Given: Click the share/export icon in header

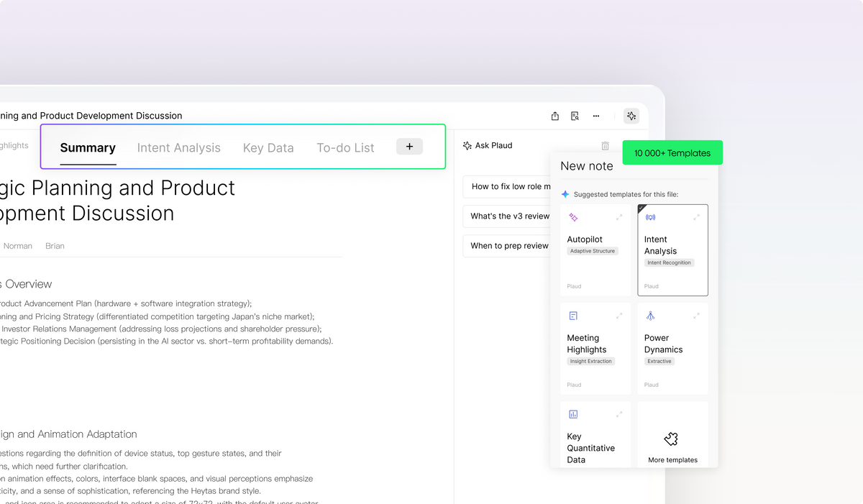Looking at the screenshot, I should tap(555, 116).
